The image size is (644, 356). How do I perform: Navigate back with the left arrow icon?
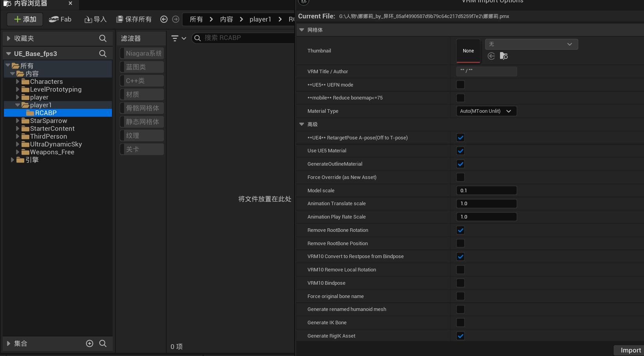pos(164,19)
